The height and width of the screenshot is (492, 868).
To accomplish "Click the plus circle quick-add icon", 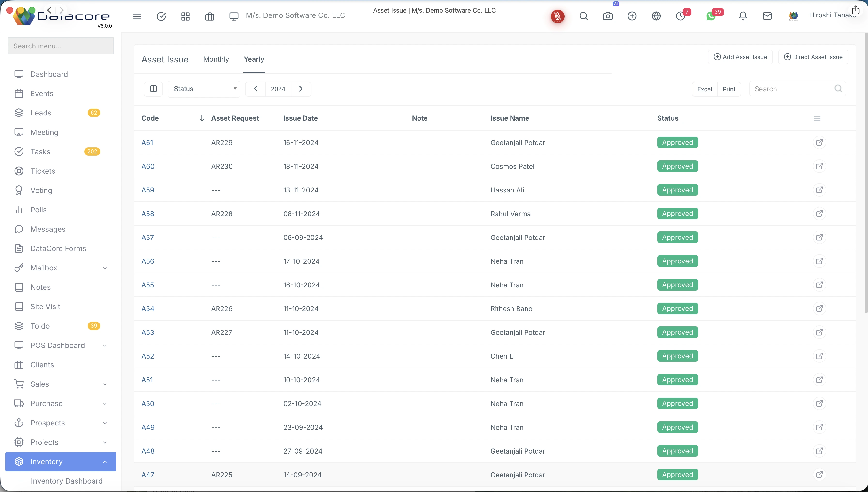I will point(632,16).
